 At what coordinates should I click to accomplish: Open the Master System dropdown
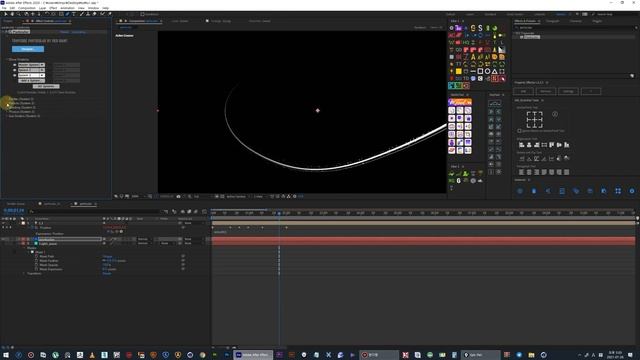coord(31,65)
